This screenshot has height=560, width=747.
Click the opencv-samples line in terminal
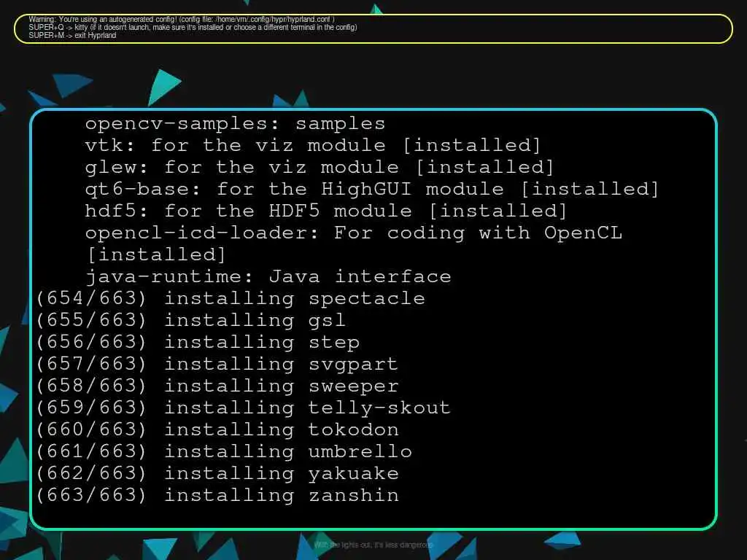coord(235,124)
